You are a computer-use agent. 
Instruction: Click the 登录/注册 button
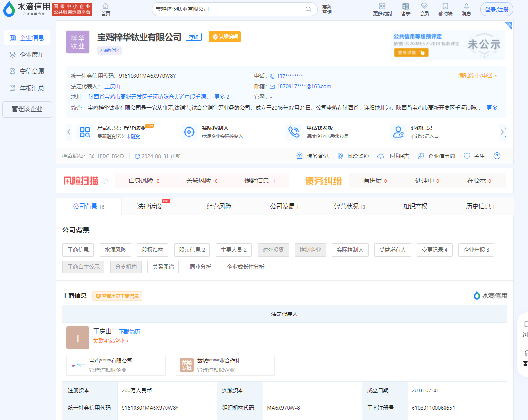497,10
